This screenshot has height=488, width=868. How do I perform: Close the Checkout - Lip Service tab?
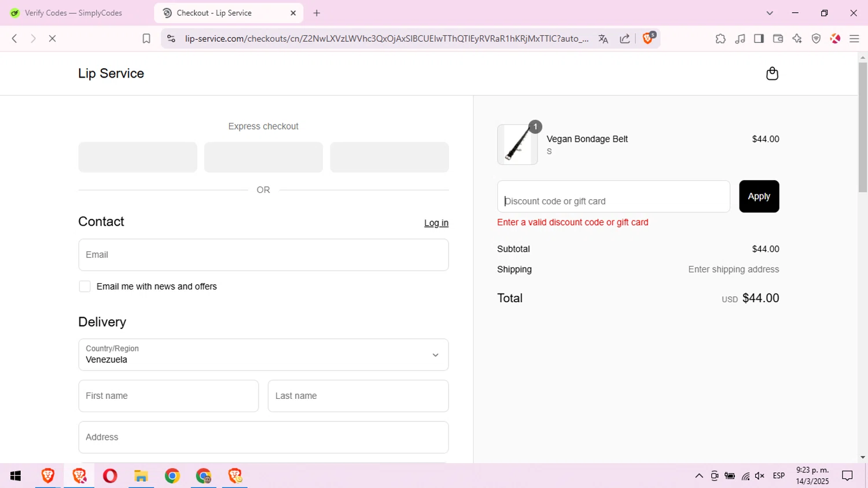[x=293, y=13]
